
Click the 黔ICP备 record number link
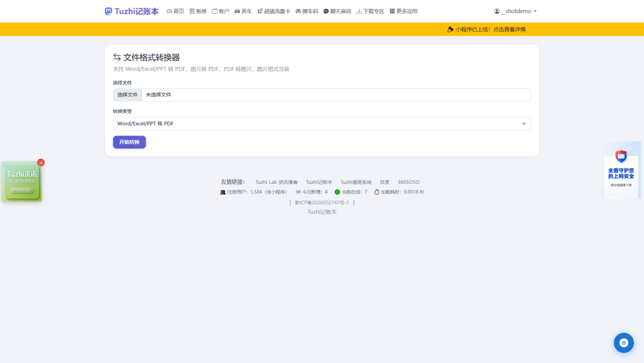[x=322, y=202]
